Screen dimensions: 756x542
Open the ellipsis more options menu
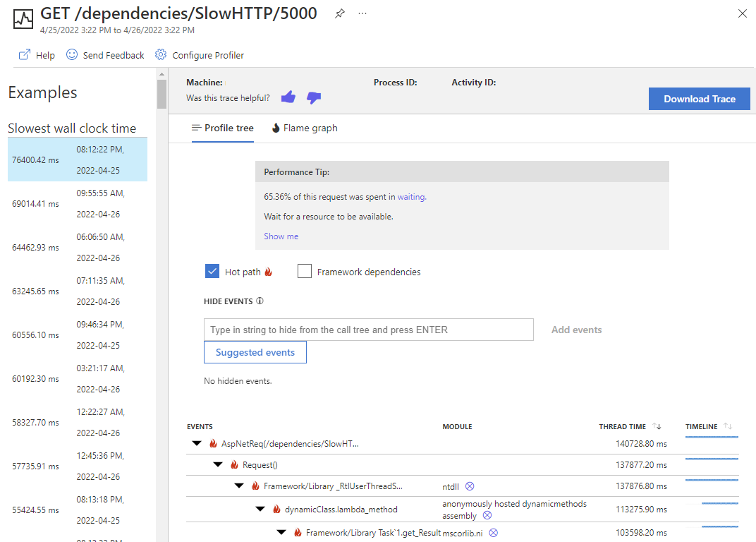click(362, 13)
